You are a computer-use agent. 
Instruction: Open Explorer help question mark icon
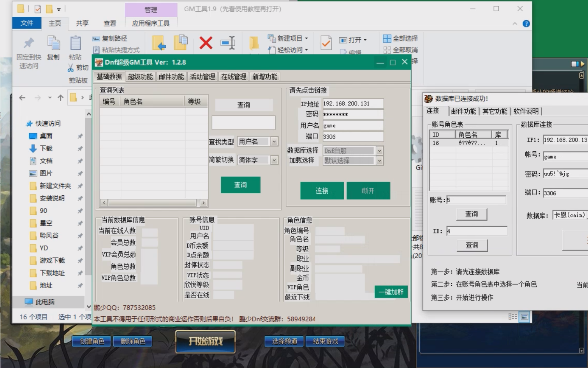[526, 23]
